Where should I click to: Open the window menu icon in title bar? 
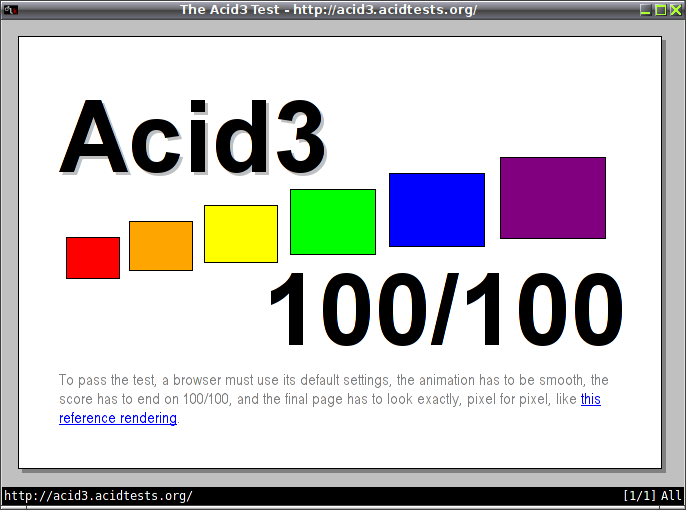[x=10, y=10]
